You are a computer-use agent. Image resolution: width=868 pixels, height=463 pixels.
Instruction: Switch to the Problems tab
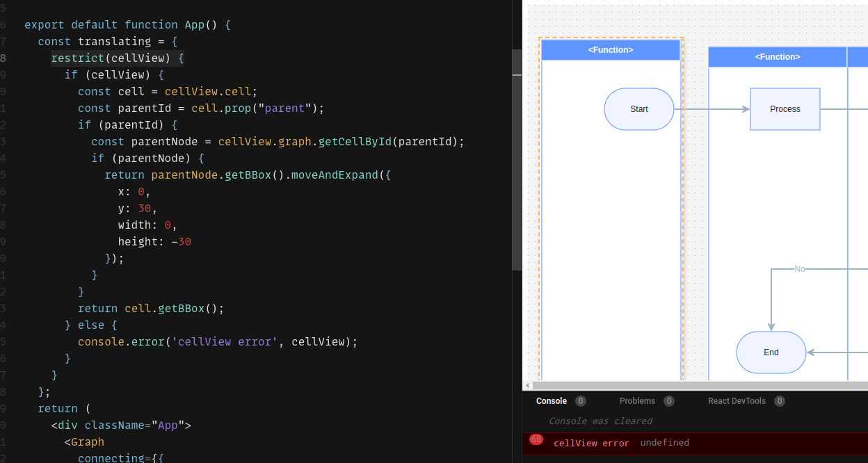tap(636, 400)
